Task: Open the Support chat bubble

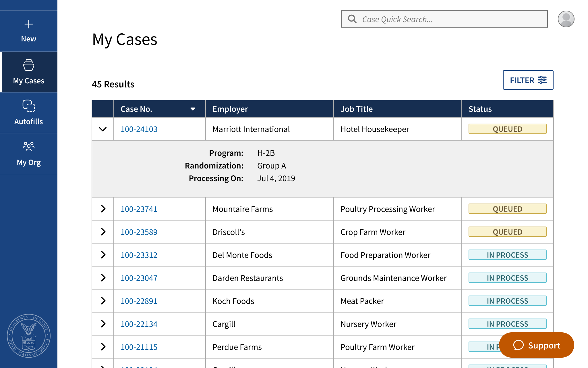Action: point(537,345)
